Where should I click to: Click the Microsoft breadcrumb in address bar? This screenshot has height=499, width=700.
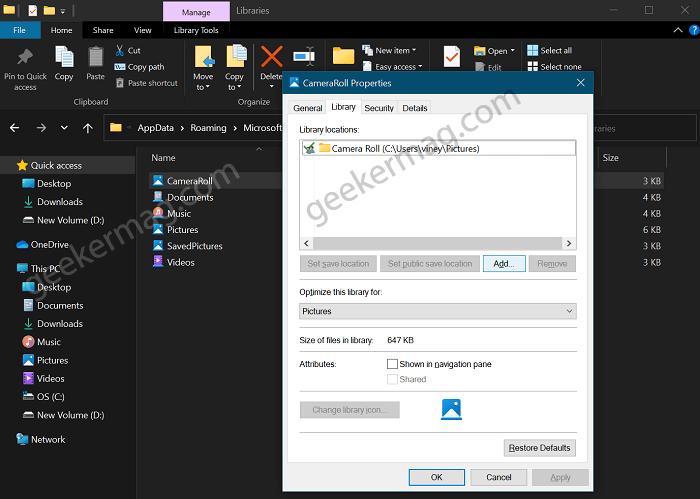tap(262, 128)
